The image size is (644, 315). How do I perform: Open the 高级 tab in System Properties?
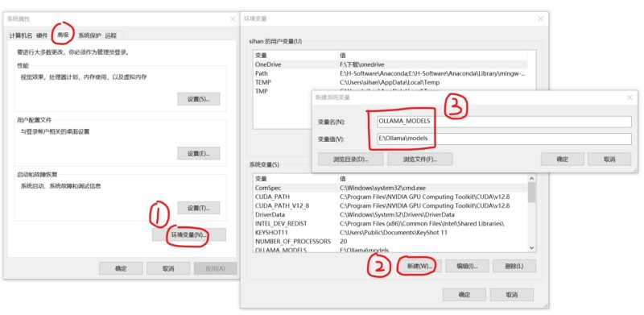63,35
